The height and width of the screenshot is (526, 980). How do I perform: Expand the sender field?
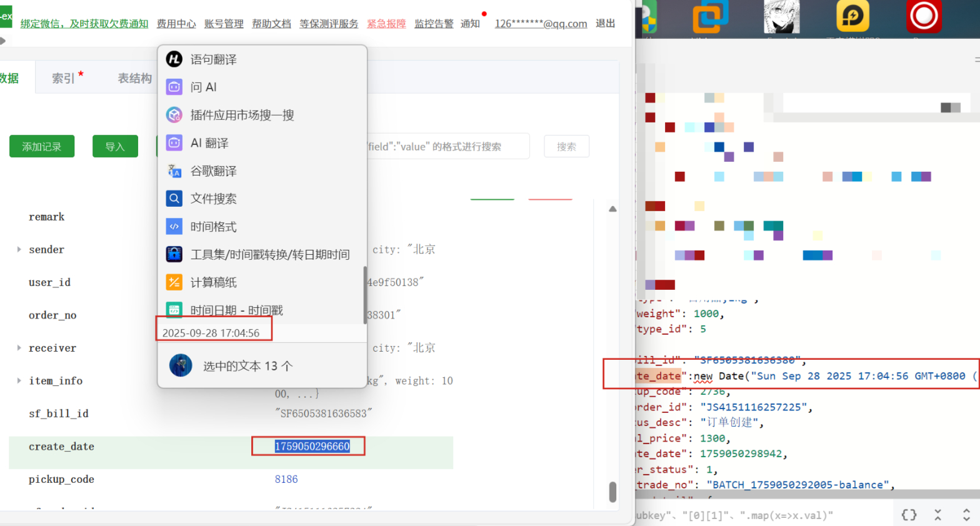19,249
